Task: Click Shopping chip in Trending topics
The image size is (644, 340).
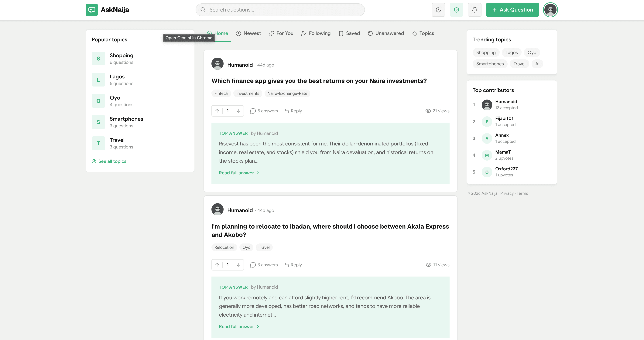Action: 486,53
